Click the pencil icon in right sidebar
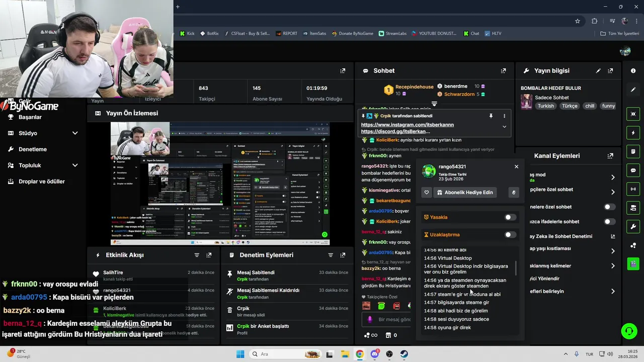Image resolution: width=644 pixels, height=362 pixels. [x=633, y=89]
